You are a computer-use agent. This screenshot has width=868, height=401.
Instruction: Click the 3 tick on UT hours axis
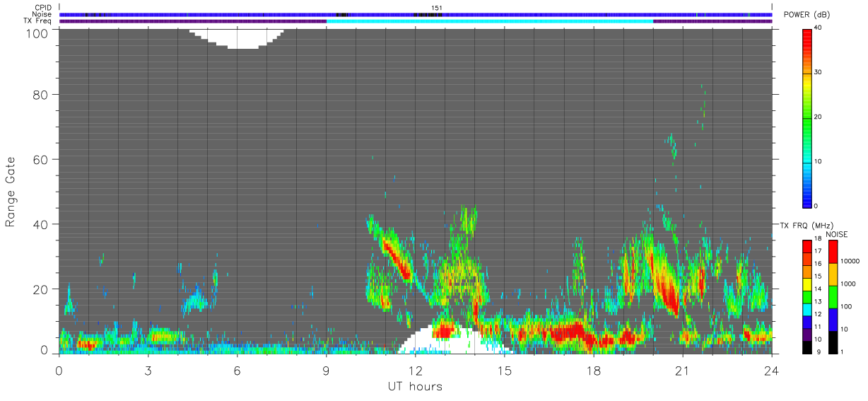148,371
